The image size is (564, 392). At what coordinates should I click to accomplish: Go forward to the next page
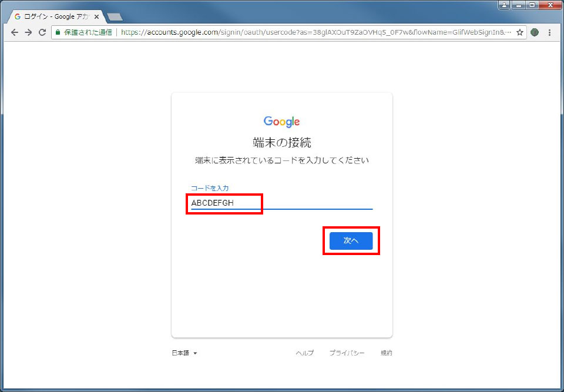point(28,32)
